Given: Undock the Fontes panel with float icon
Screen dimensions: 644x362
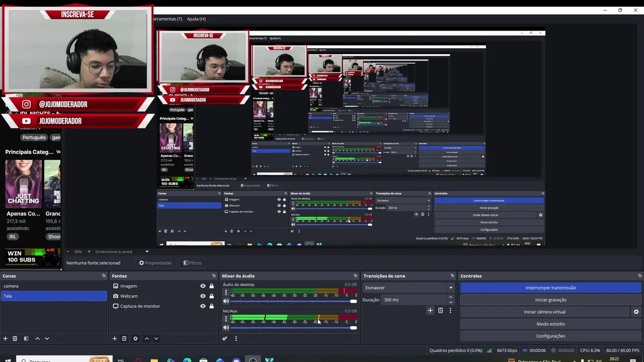Looking at the screenshot, I should coord(214,276).
